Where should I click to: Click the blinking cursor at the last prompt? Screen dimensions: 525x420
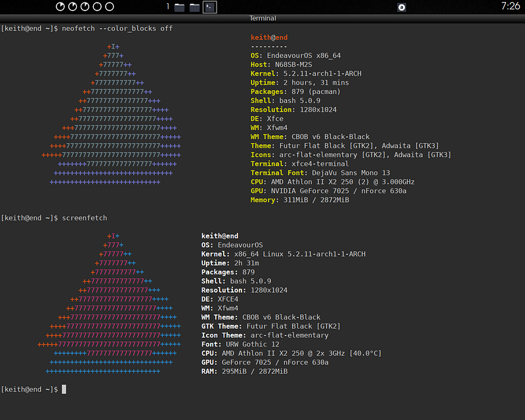(x=64, y=390)
